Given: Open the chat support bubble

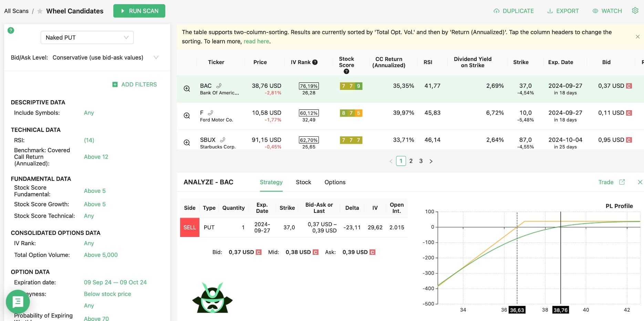Looking at the screenshot, I should pyautogui.click(x=18, y=302).
